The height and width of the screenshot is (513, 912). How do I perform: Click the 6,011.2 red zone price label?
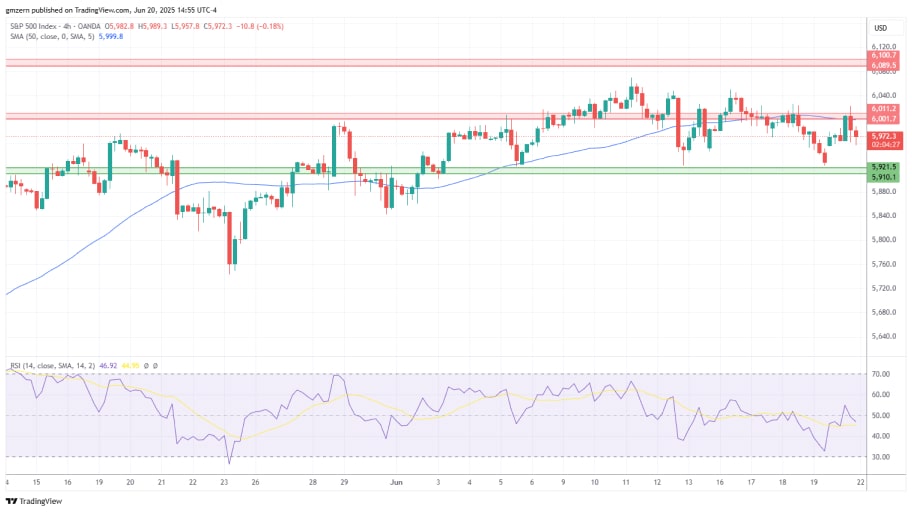tap(884, 109)
